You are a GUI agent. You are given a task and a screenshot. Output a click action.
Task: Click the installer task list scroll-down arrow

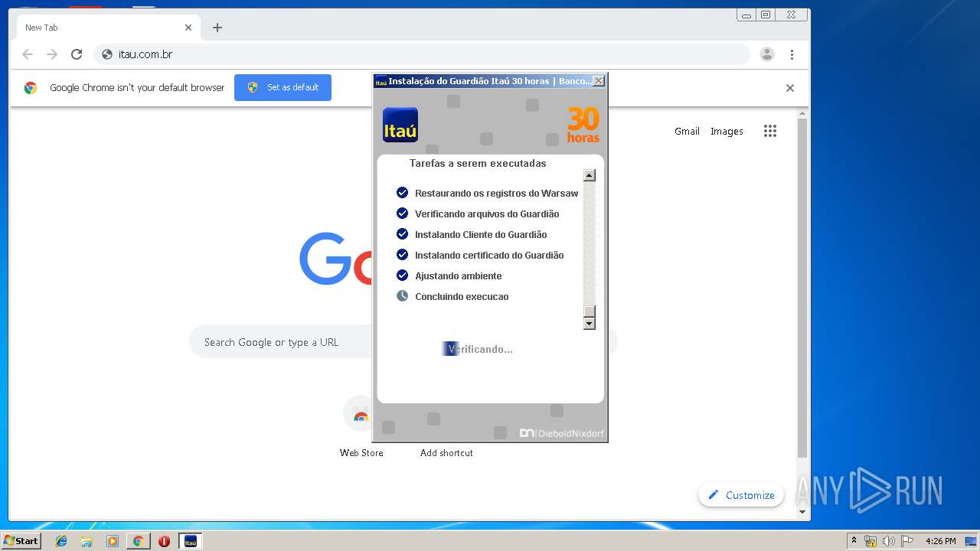589,324
